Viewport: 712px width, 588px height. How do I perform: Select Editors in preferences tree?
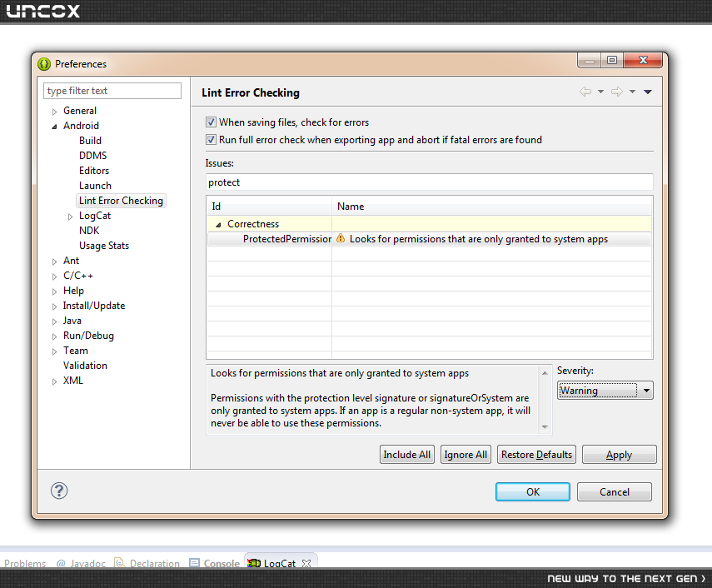pyautogui.click(x=94, y=171)
